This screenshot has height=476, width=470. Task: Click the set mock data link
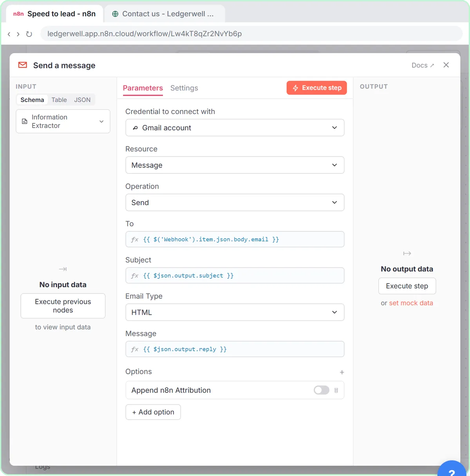(411, 303)
